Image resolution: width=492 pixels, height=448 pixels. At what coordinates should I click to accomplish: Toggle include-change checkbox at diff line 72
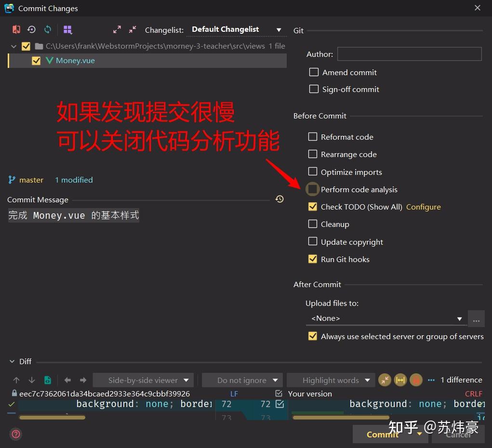pyautogui.click(x=279, y=404)
